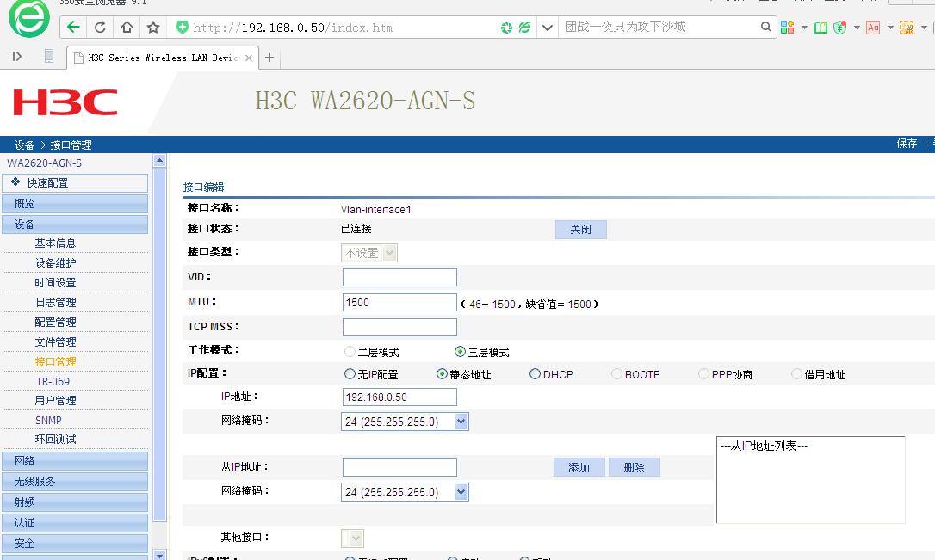
Task: Expand the address bar history dropdown arrow
Action: pos(548,28)
